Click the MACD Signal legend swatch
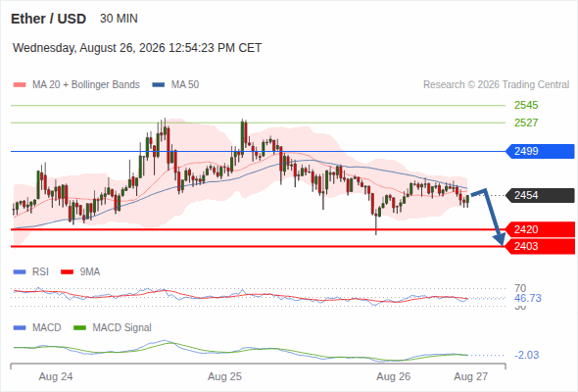 coord(80,328)
